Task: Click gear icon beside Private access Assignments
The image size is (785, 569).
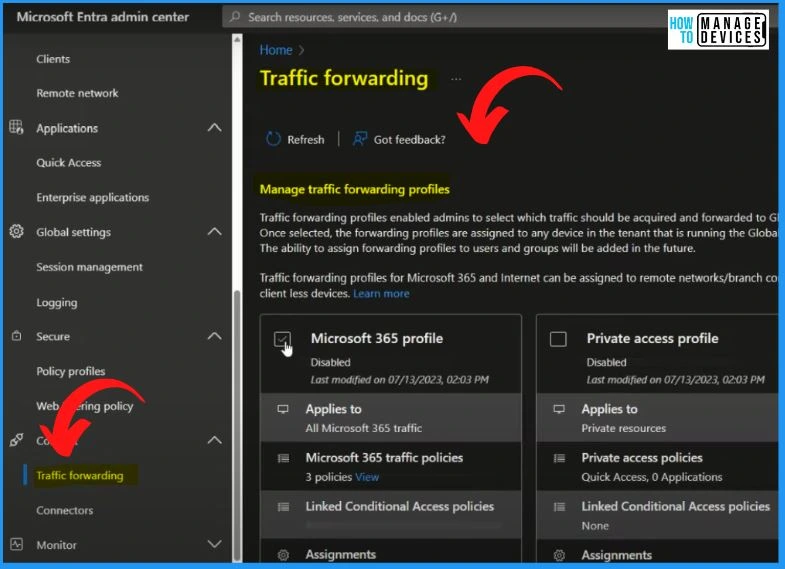Action: pyautogui.click(x=559, y=555)
